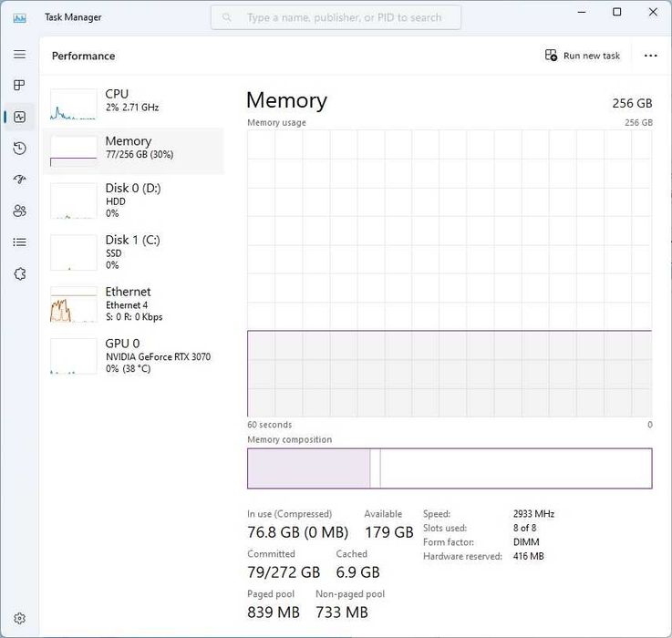Click the free segment of Memory composition
This screenshot has height=638, width=672.
516,468
